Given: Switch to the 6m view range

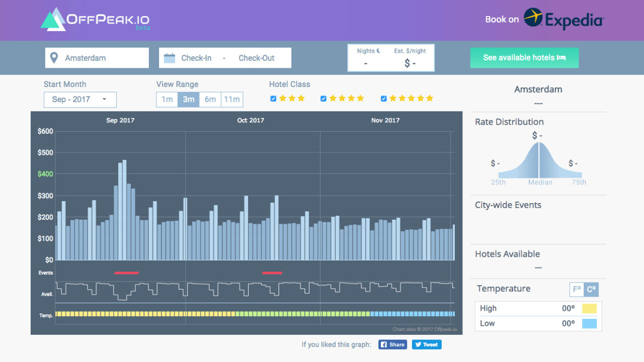Looking at the screenshot, I should pos(210,100).
